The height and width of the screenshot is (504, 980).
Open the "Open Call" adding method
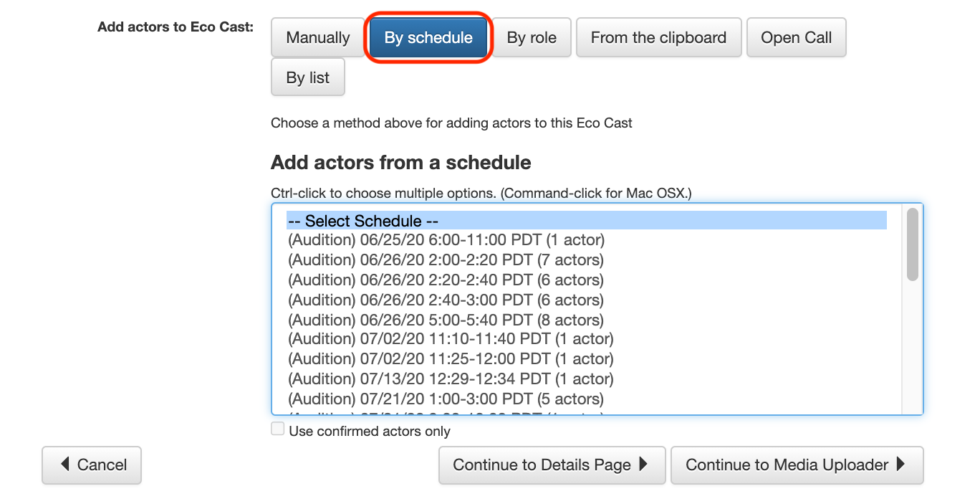tap(797, 37)
